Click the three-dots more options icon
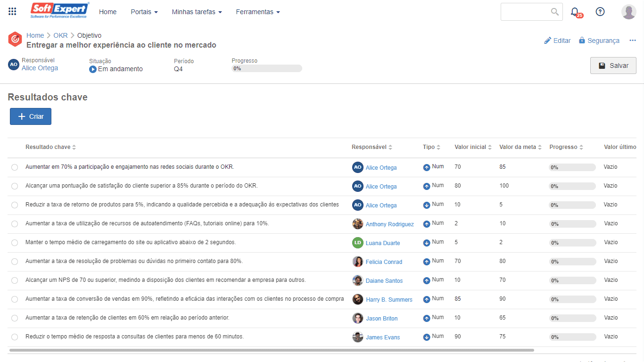Viewport: 644px width, 362px height. [633, 41]
